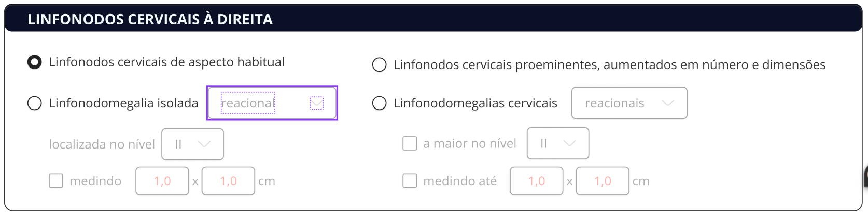Click chevron arrow in 'reacional' combo box
868x216 pixels.
coord(317,103)
